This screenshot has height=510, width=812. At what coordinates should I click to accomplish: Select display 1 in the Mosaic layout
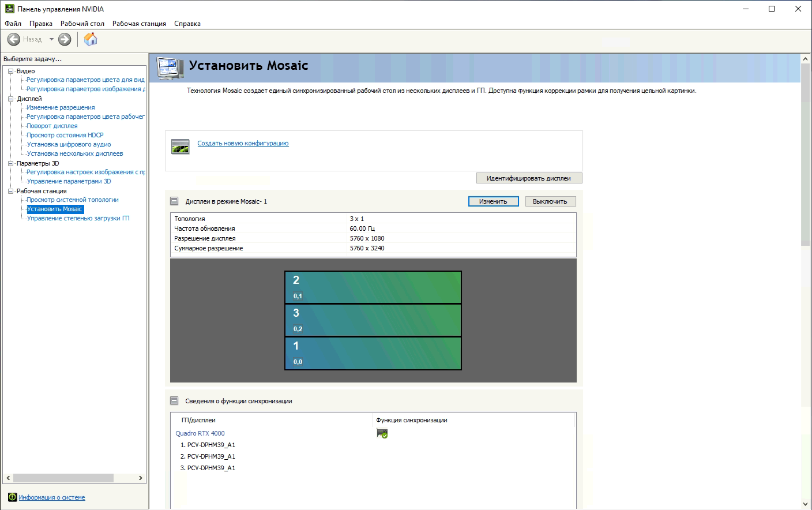pyautogui.click(x=373, y=353)
